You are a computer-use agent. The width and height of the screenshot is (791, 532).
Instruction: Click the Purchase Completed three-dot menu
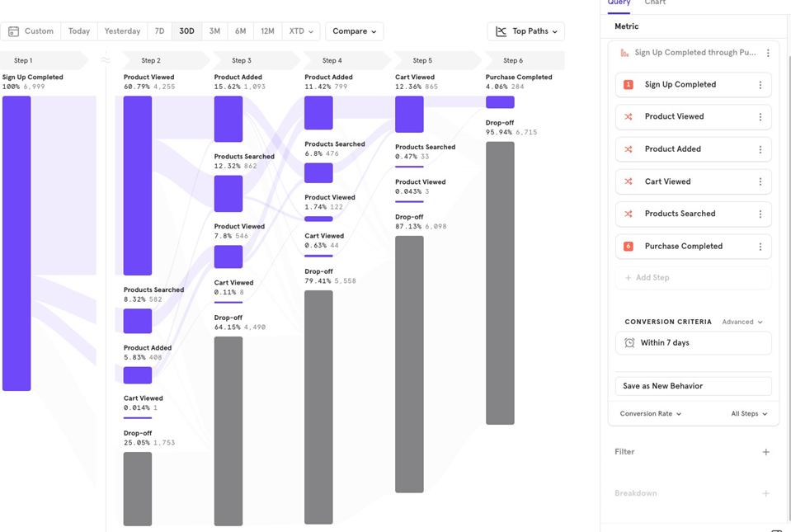tap(760, 247)
